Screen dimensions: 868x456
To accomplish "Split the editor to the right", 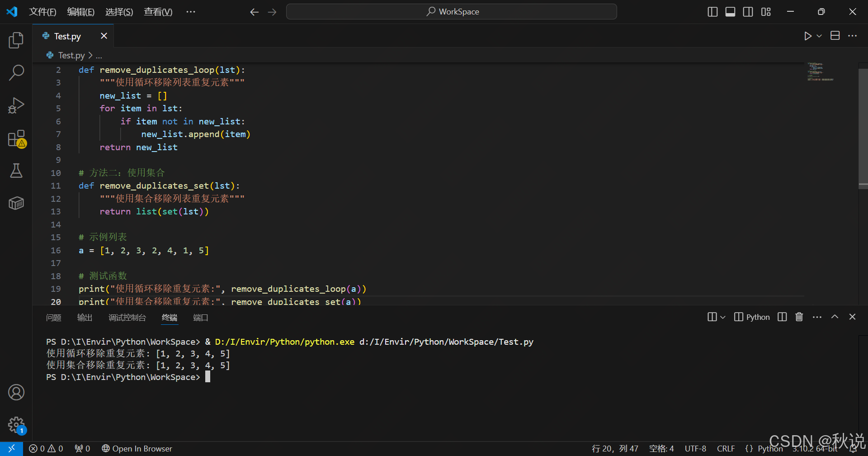I will (835, 36).
